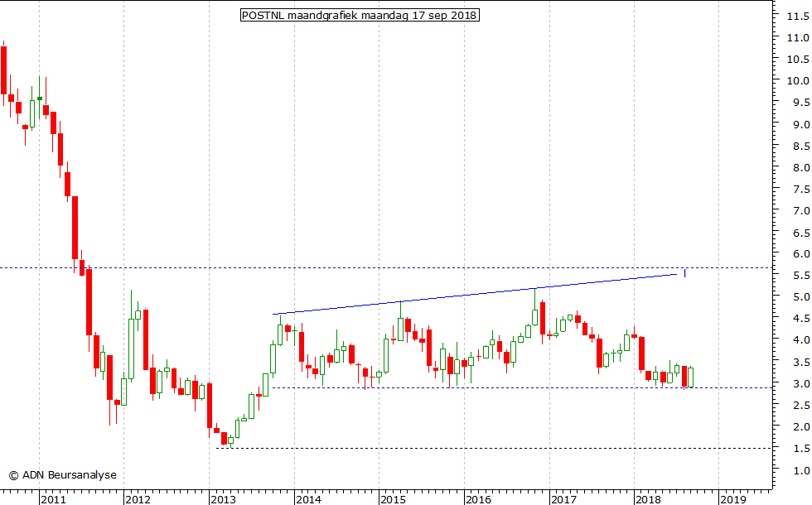Viewport: 812px width, 505px height.
Task: Click the 9.0 price axis label
Action: (801, 125)
